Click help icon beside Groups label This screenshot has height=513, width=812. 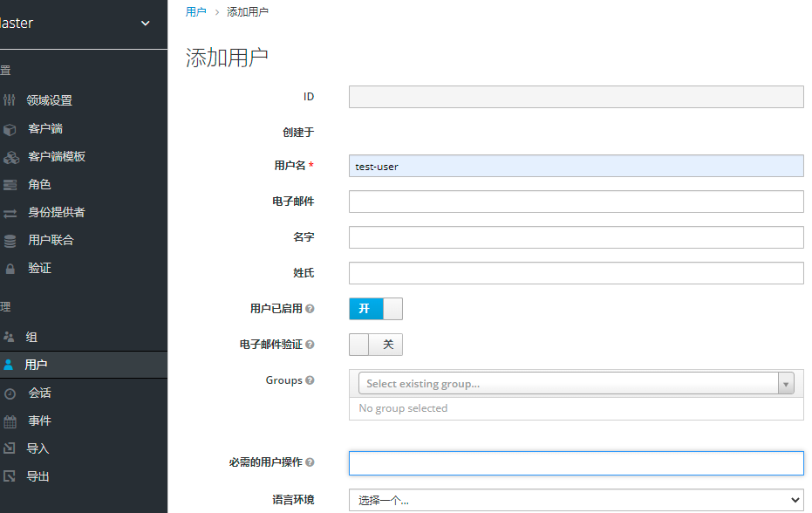310,380
